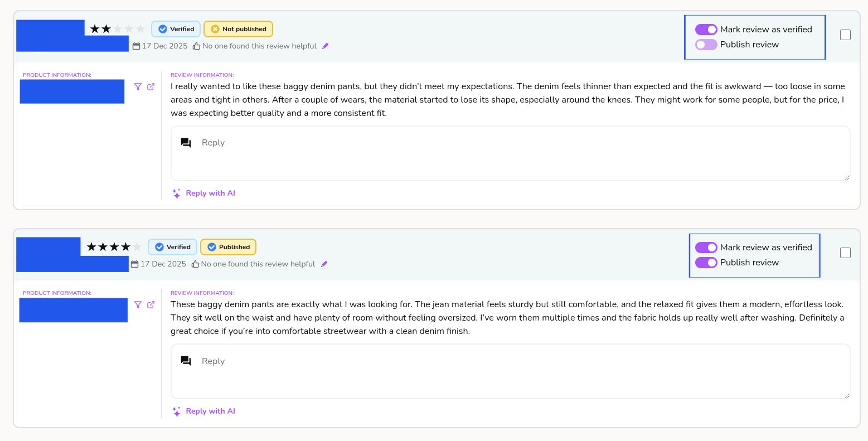Click the edit pencil icon on the 4-star review

pos(324,264)
